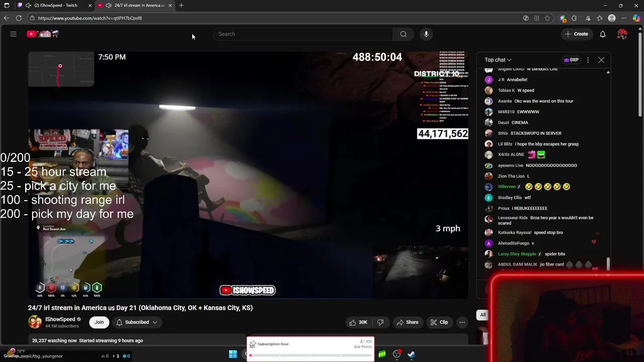Screen dimensions: 644x362
Task: Open the browser profile icon
Action: pyautogui.click(x=612, y=18)
